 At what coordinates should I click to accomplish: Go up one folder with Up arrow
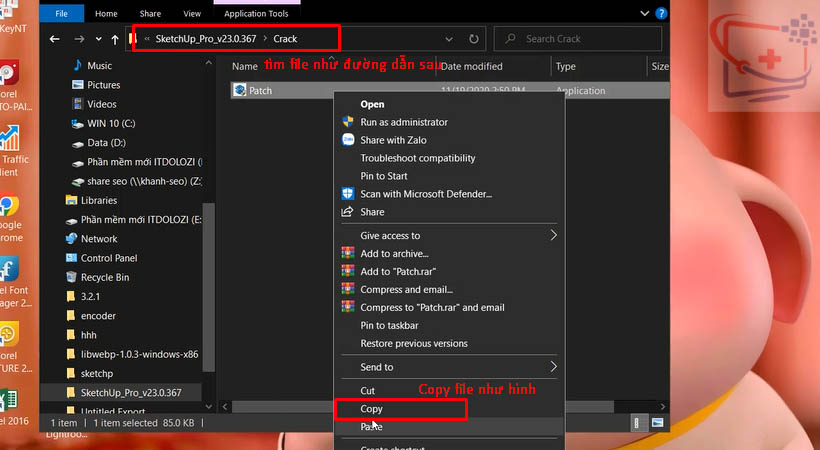(115, 39)
